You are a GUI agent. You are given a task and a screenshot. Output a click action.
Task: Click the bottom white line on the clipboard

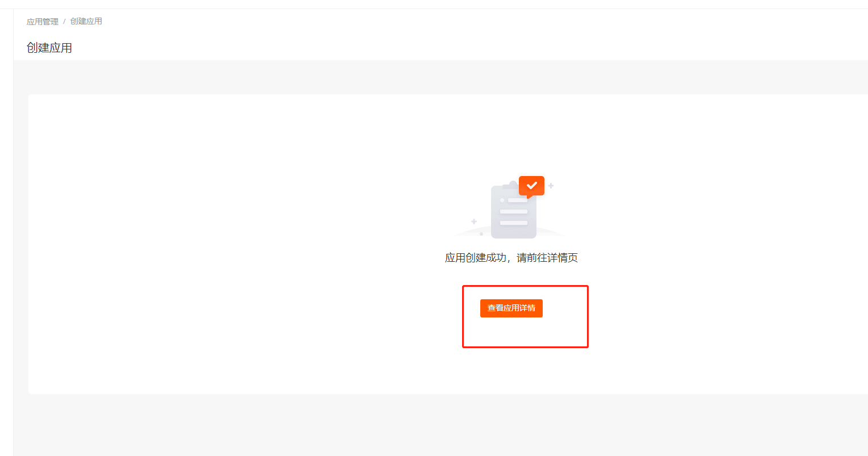tap(514, 223)
